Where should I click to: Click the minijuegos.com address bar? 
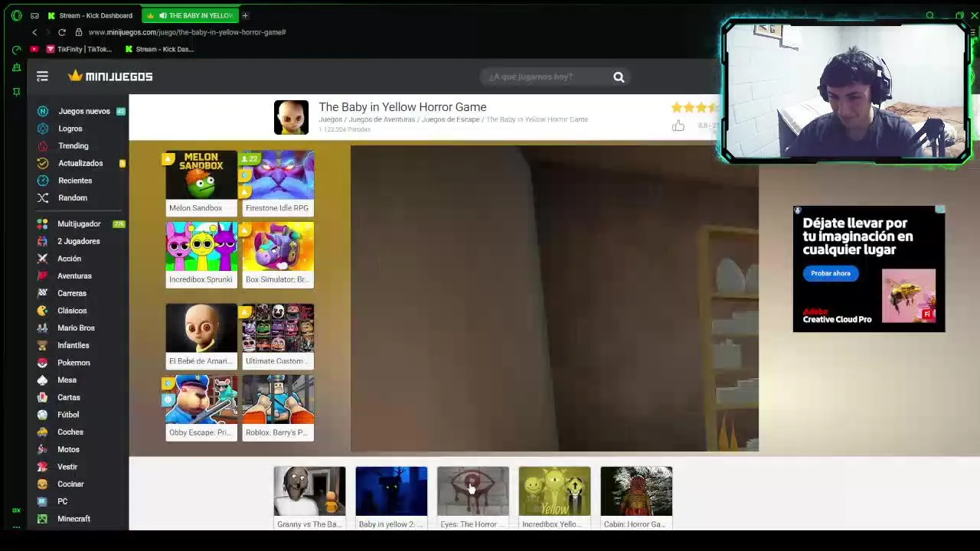click(187, 32)
